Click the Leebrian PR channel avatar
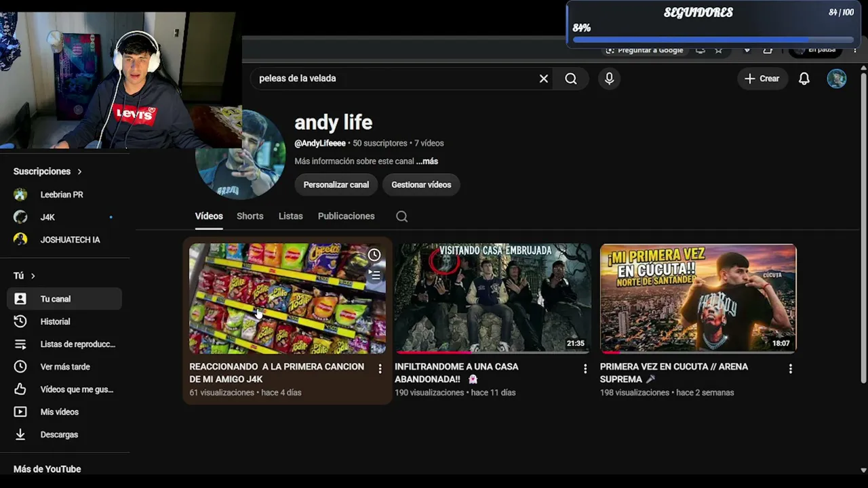This screenshot has height=488, width=868. (x=20, y=195)
